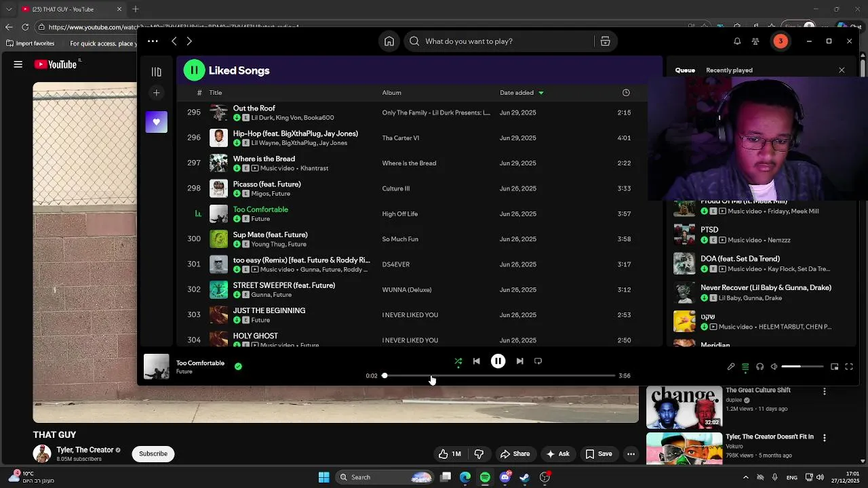868x488 pixels.
Task: Toggle liked checkmark for Too Comfortable in player
Action: 238,366
